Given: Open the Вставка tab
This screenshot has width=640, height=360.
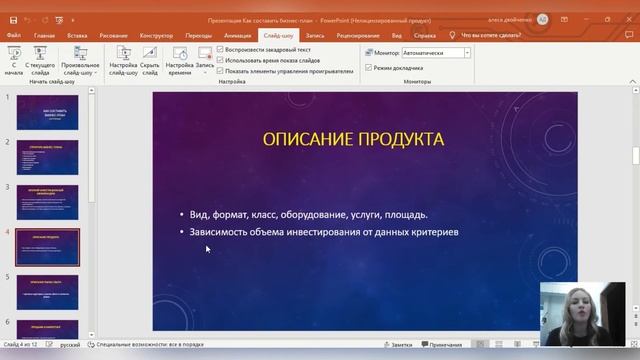Looking at the screenshot, I should pos(77,36).
